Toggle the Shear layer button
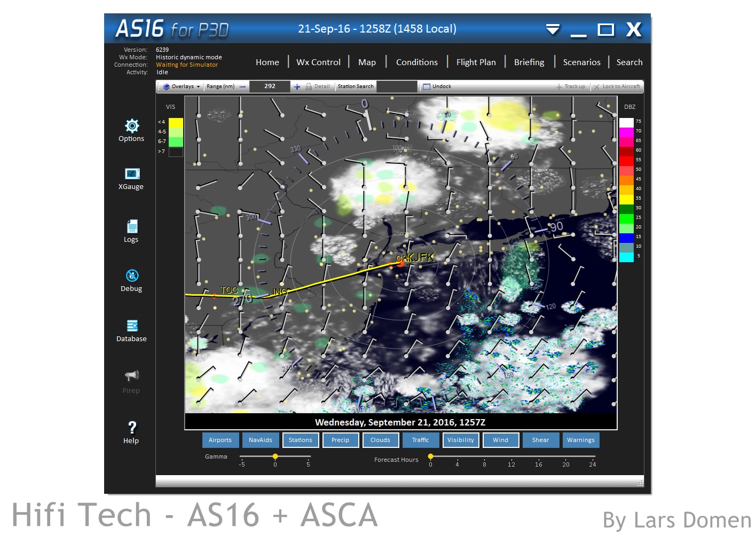The height and width of the screenshot is (536, 756). tap(540, 440)
